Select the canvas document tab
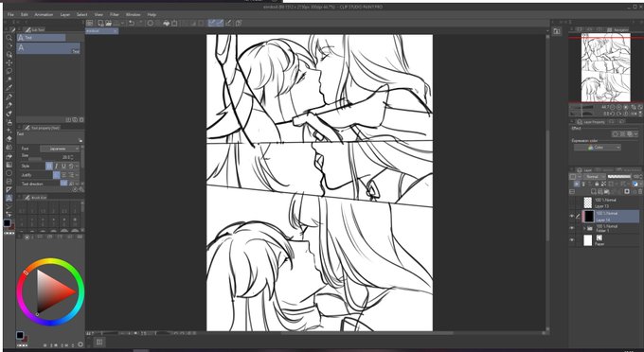This screenshot has width=644, height=352. (x=102, y=31)
